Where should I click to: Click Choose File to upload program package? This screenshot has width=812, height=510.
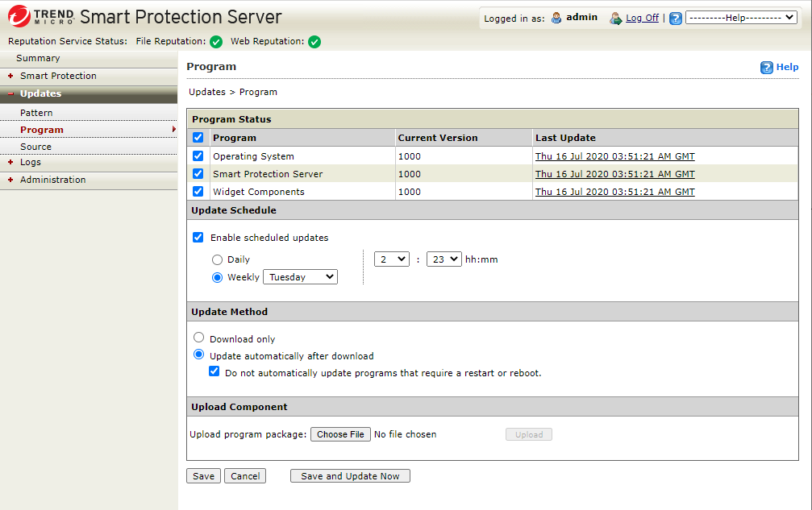click(x=340, y=434)
